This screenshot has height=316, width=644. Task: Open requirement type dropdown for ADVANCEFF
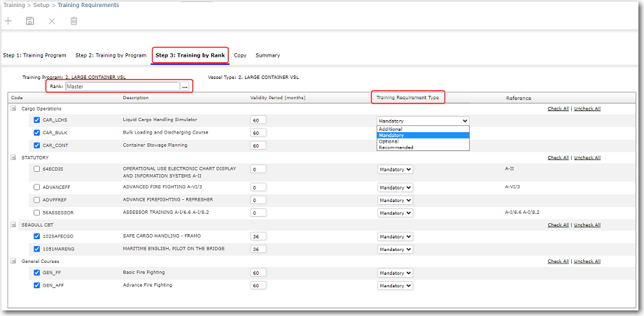point(395,187)
